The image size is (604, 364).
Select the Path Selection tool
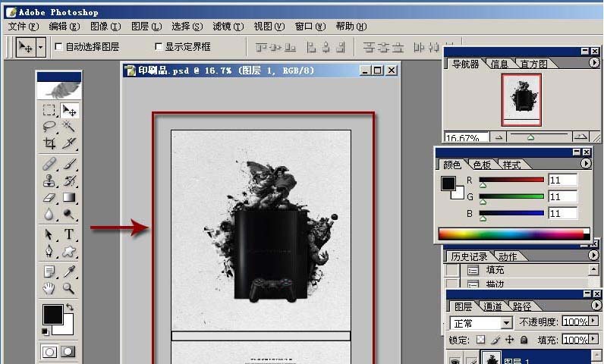click(x=49, y=234)
